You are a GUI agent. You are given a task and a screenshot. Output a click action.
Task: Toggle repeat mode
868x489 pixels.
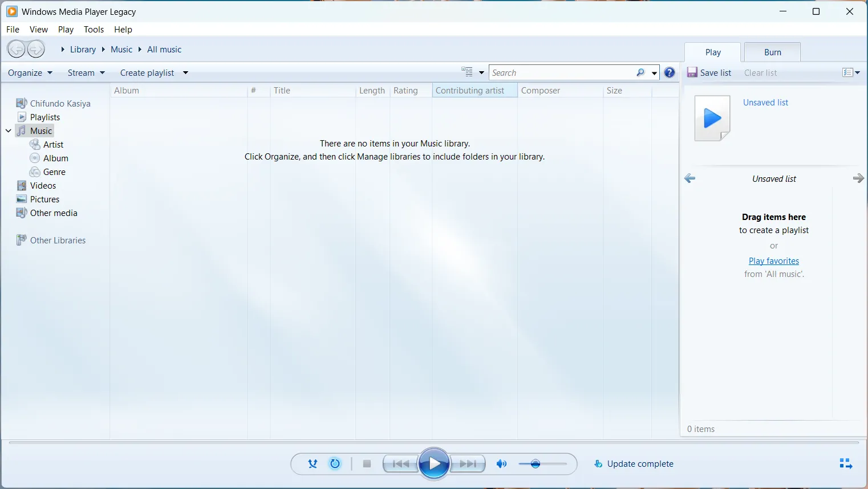(335, 464)
